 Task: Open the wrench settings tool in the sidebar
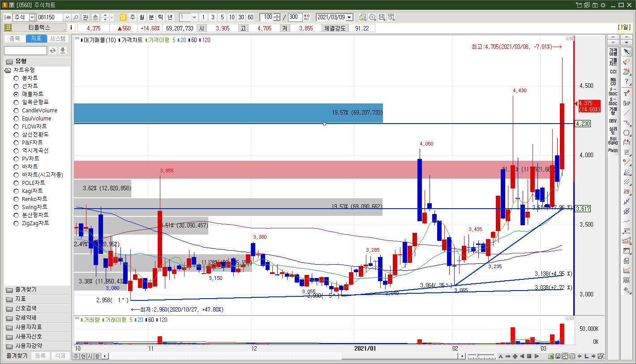(x=627, y=290)
